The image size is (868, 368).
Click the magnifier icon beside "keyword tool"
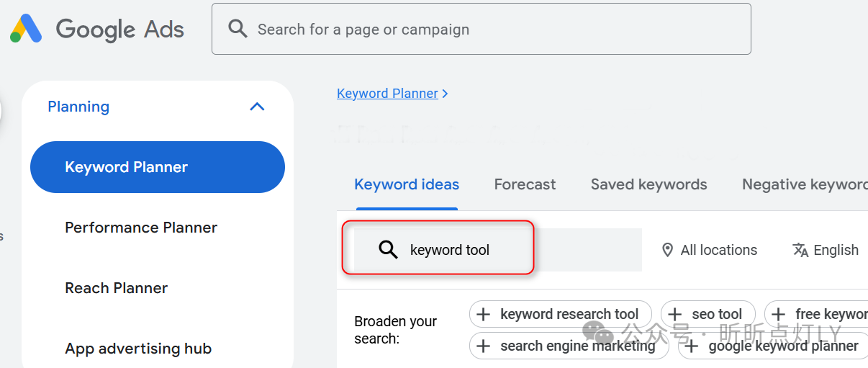click(389, 250)
